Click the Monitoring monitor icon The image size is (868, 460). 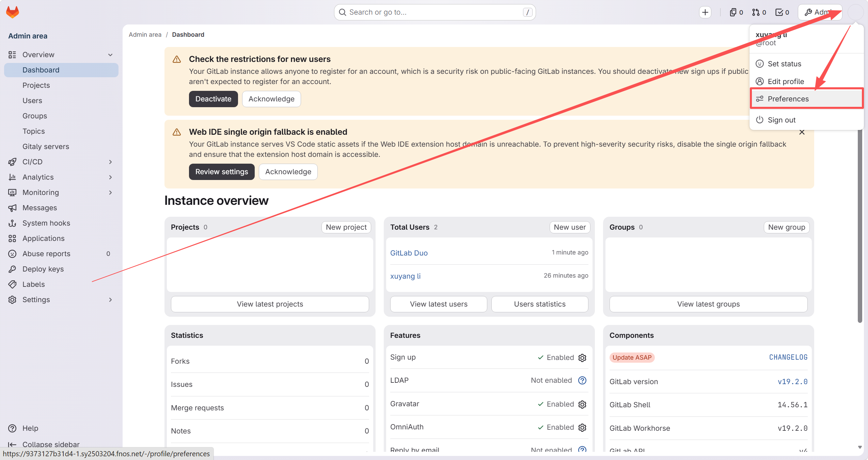pos(12,193)
